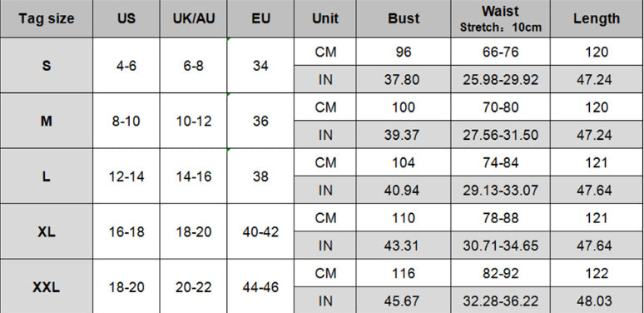Click the EU size 40-42 cell
Viewport: 644px width, 313px height.
point(260,231)
